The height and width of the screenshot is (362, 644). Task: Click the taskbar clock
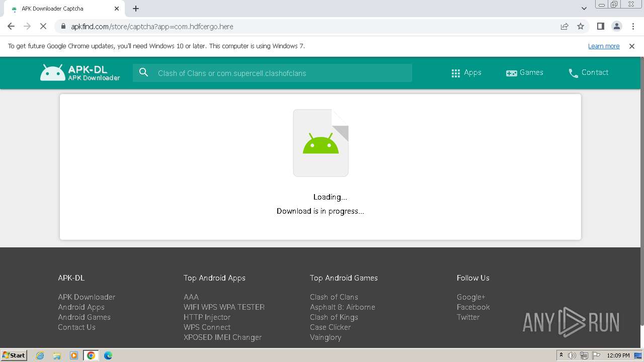618,355
